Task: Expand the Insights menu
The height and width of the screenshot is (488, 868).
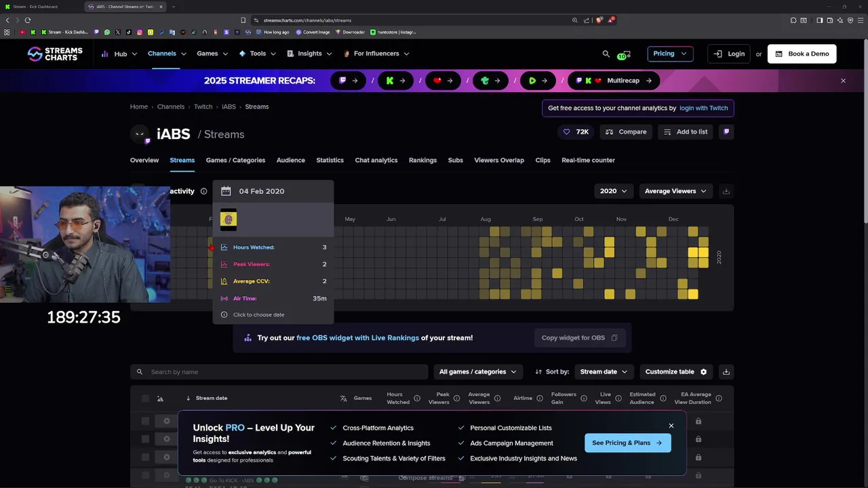Action: point(309,54)
